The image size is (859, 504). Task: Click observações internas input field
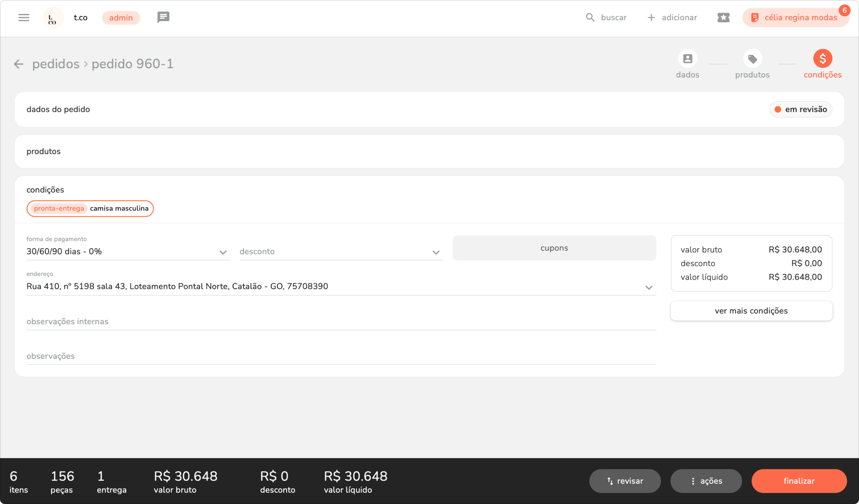point(341,322)
